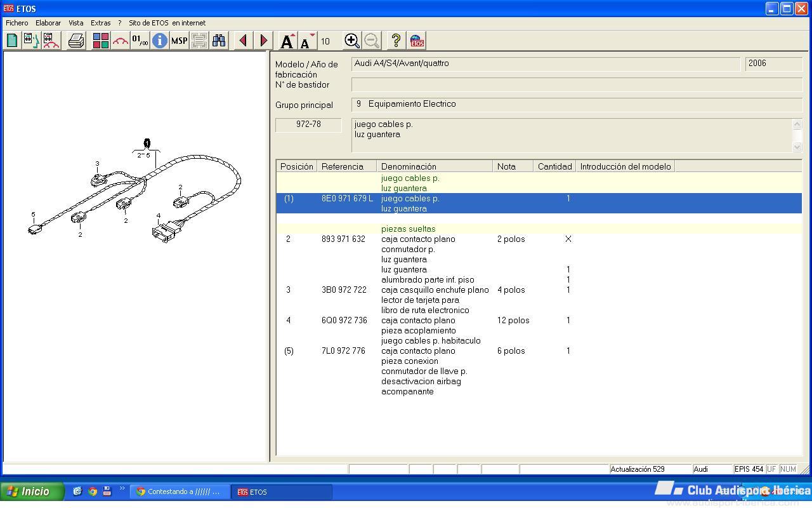The width and height of the screenshot is (812, 508).
Task: Click the Grupo principal field Equipamiento Electrico
Action: pos(577,104)
